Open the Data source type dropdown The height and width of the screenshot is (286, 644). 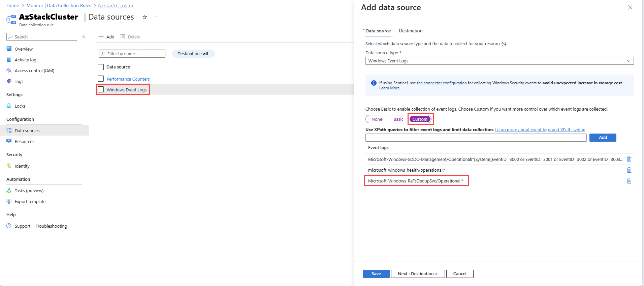(500, 61)
